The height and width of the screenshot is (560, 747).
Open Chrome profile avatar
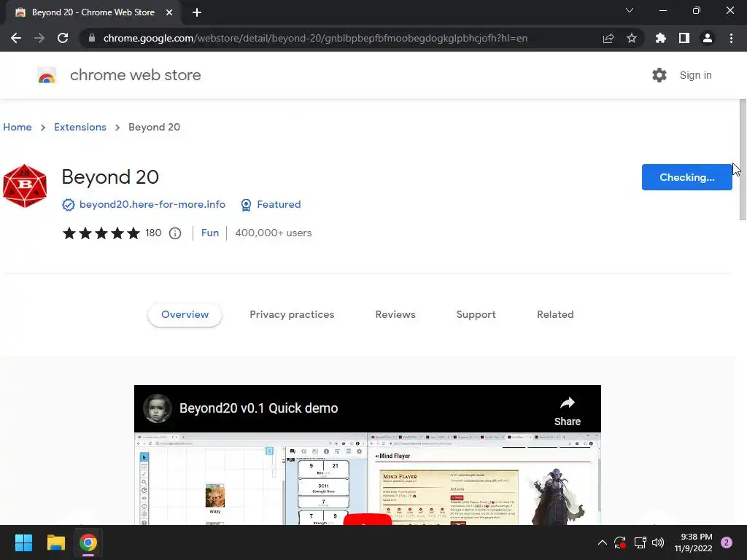(x=708, y=38)
